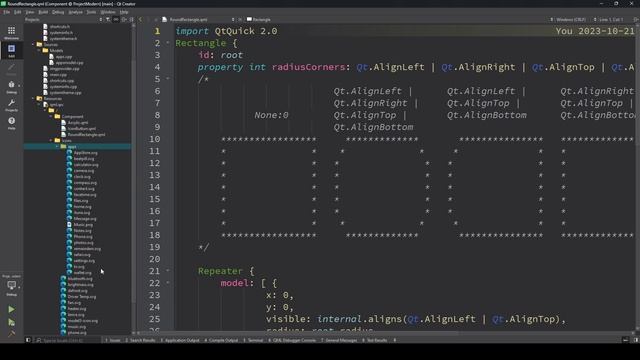
Task: Show the Application Output pane
Action: [180, 340]
